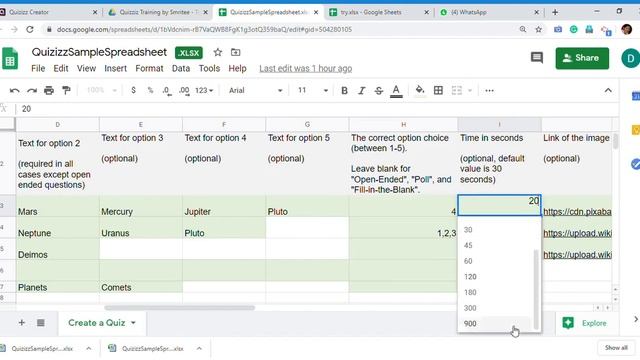This screenshot has width=640, height=360.
Task: Select 60 from time dropdown list
Action: coord(496,261)
